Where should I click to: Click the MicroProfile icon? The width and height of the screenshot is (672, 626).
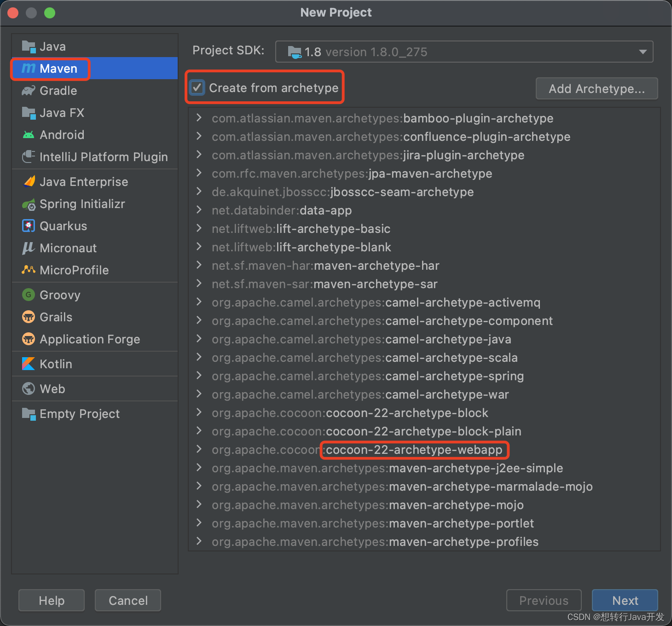[29, 270]
